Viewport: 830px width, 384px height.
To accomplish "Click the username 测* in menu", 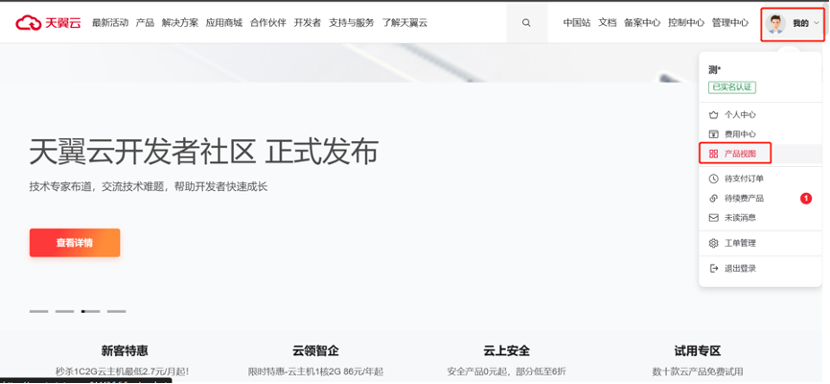I will coord(715,70).
